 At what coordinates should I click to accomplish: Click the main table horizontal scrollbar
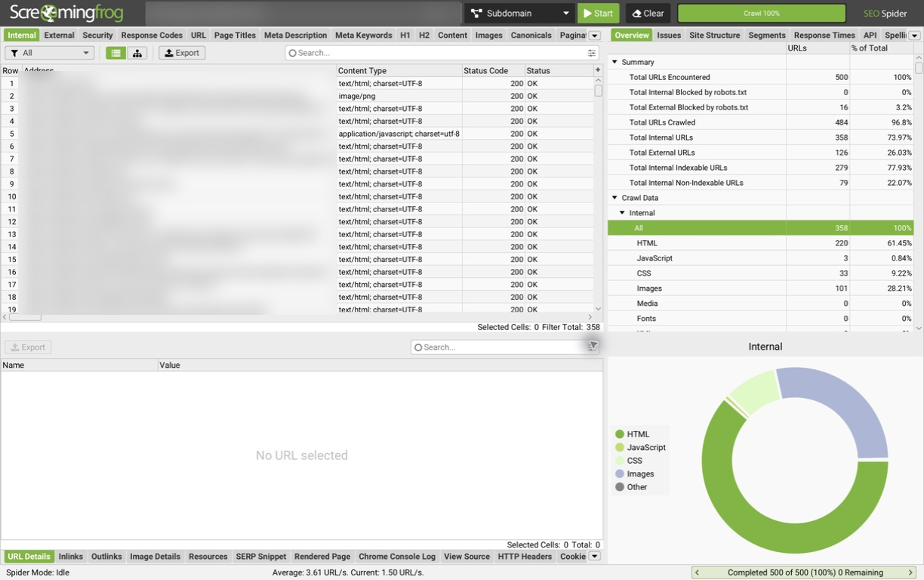coord(24,317)
